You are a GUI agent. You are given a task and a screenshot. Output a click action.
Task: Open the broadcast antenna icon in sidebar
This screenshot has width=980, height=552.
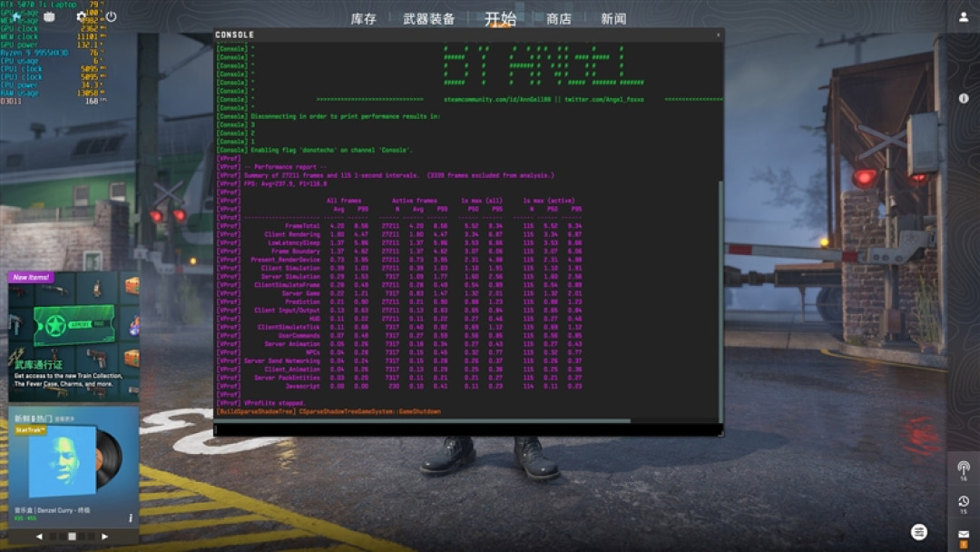point(964,468)
